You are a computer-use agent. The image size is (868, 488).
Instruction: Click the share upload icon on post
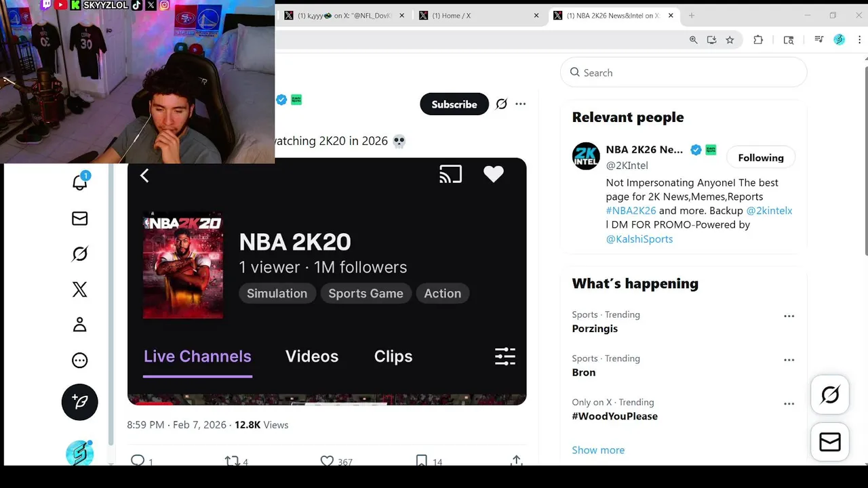[517, 461]
